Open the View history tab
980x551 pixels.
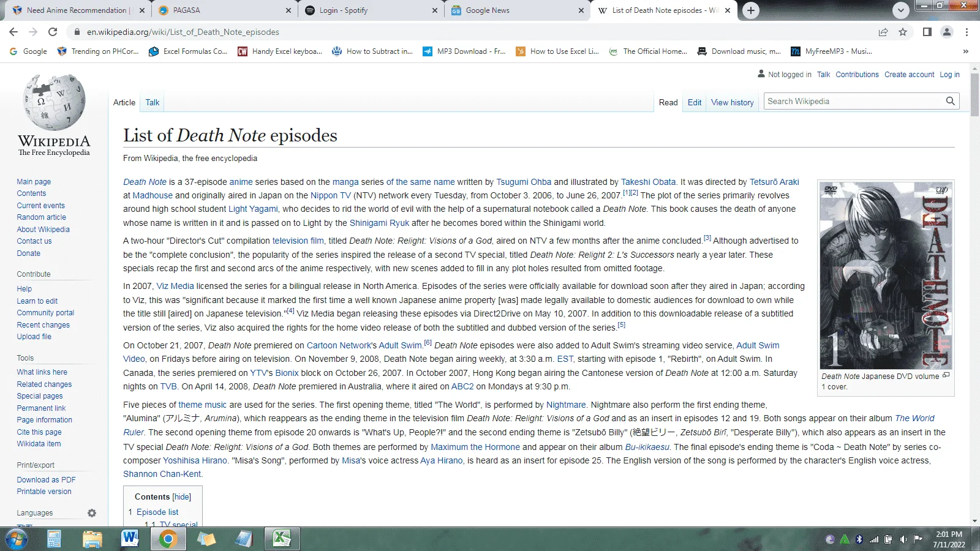733,102
